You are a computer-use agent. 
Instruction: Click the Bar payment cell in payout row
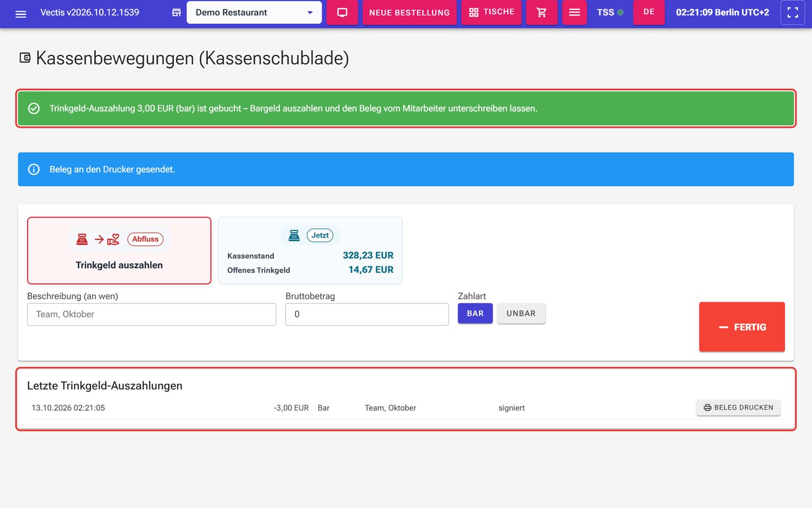(x=324, y=408)
